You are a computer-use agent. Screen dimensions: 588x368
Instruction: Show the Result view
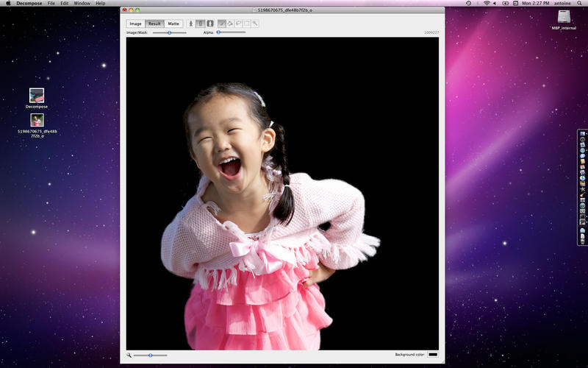pos(154,24)
